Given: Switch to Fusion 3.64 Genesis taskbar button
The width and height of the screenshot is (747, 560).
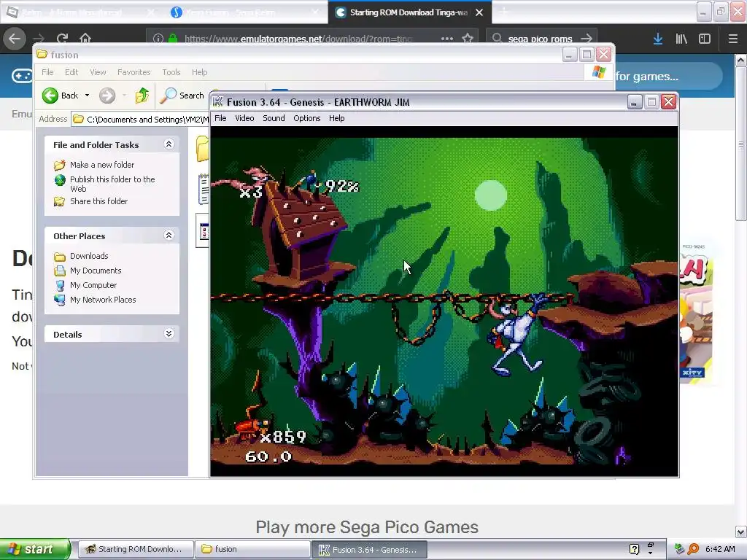Looking at the screenshot, I should (x=369, y=550).
